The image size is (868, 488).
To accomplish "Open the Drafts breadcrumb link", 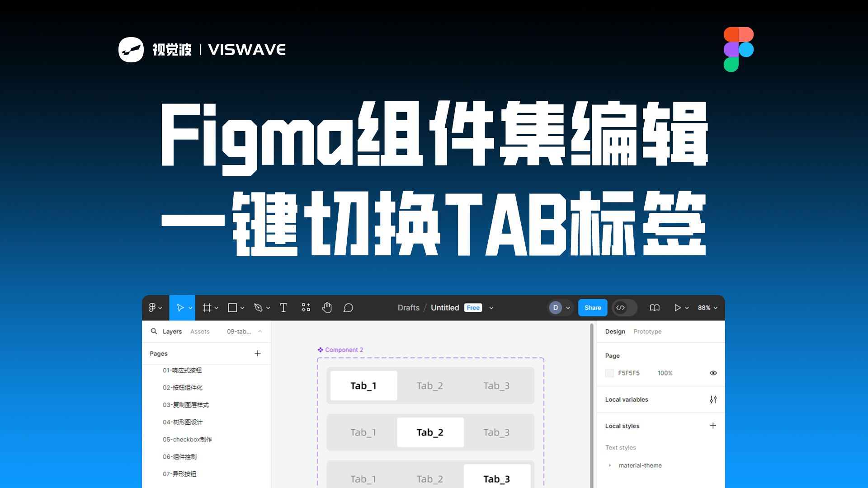I will pyautogui.click(x=409, y=308).
